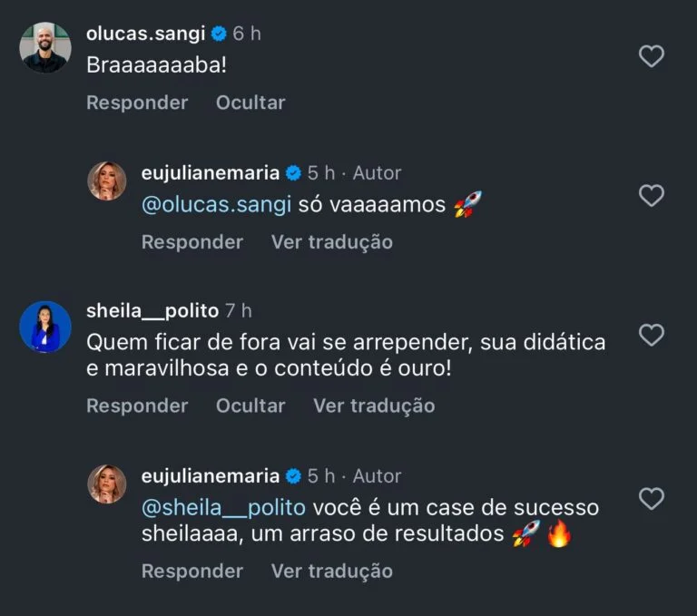
Task: Reply to the 'só vaaaaamos' comment
Action: tap(192, 242)
